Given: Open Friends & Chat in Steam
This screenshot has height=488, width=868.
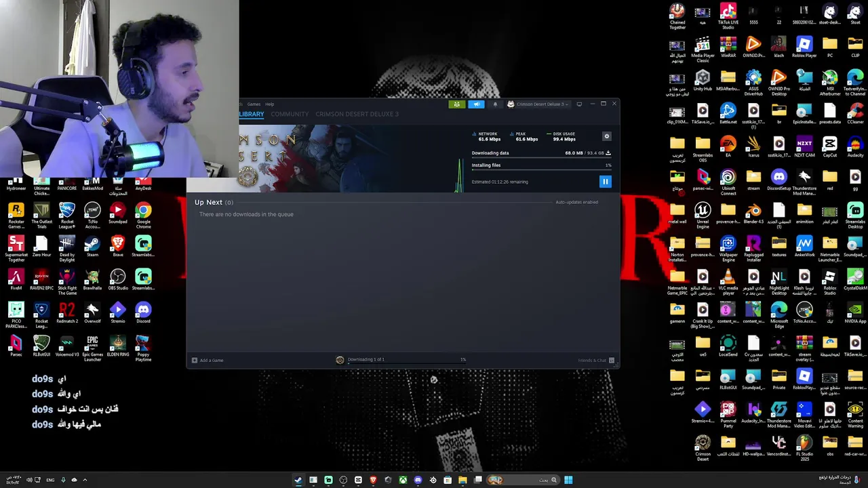Looking at the screenshot, I should coord(596,360).
